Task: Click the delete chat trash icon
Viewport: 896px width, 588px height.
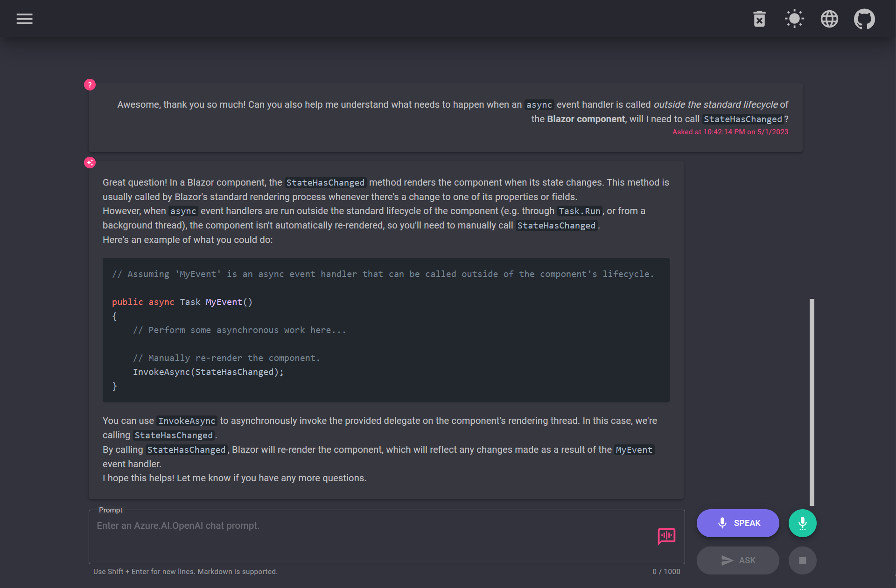Action: pos(759,19)
